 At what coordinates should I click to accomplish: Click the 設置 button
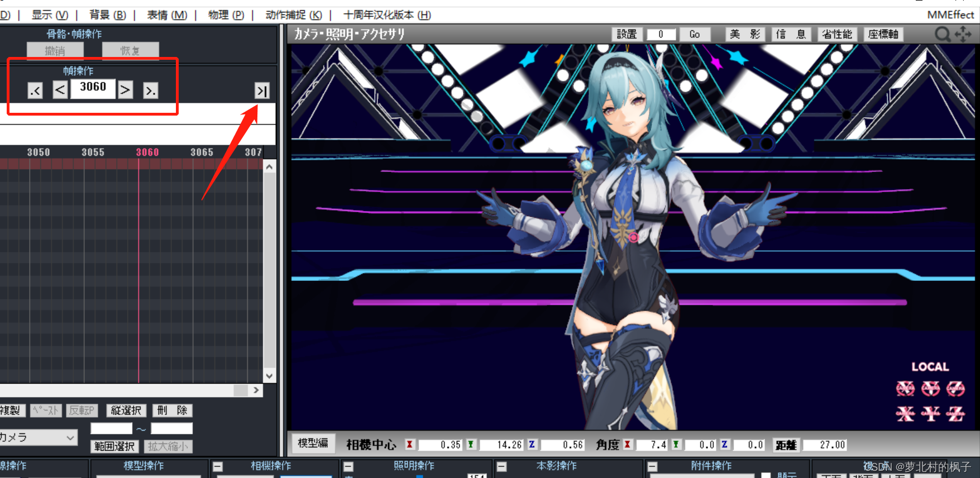pyautogui.click(x=627, y=35)
